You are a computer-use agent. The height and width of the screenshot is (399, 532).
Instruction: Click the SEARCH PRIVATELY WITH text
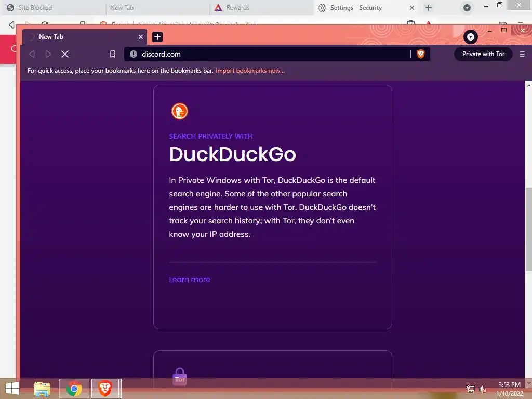pyautogui.click(x=211, y=136)
